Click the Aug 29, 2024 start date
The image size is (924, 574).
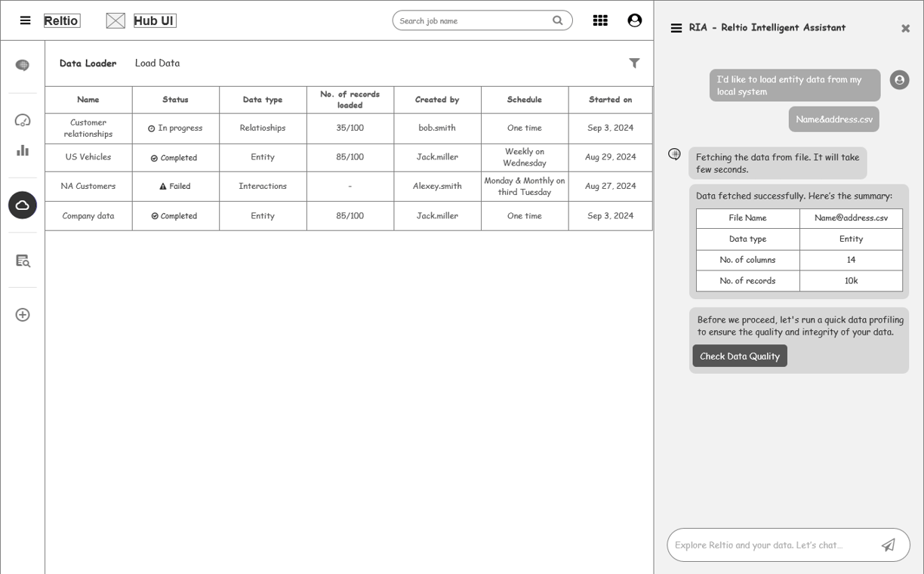[x=611, y=157]
